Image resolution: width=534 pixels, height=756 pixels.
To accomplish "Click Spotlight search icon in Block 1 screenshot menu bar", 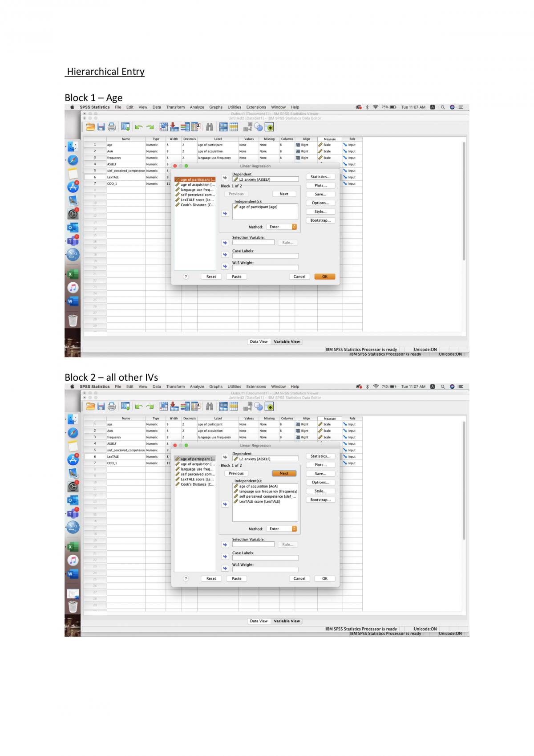I will click(x=443, y=107).
